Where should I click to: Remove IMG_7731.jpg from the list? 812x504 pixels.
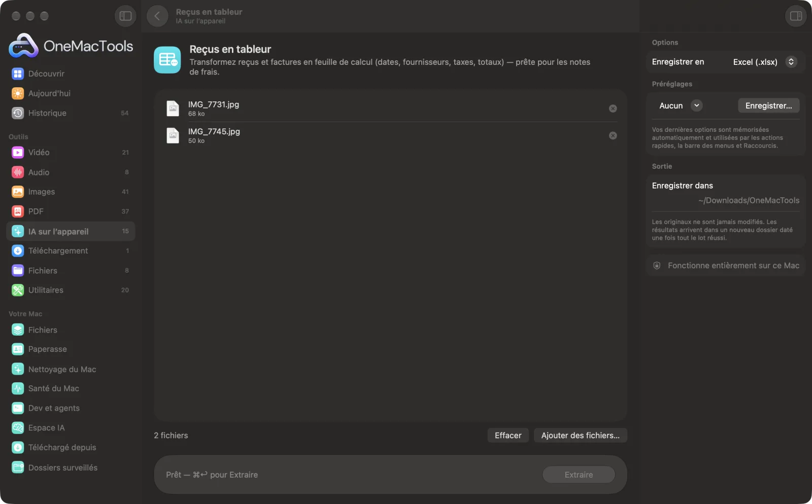[x=613, y=109]
